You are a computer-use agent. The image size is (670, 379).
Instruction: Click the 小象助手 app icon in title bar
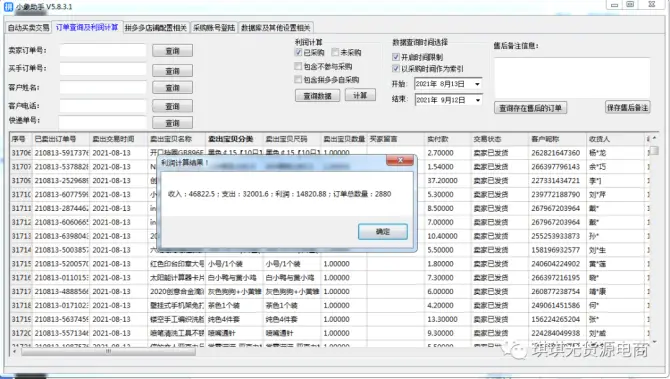point(8,6)
